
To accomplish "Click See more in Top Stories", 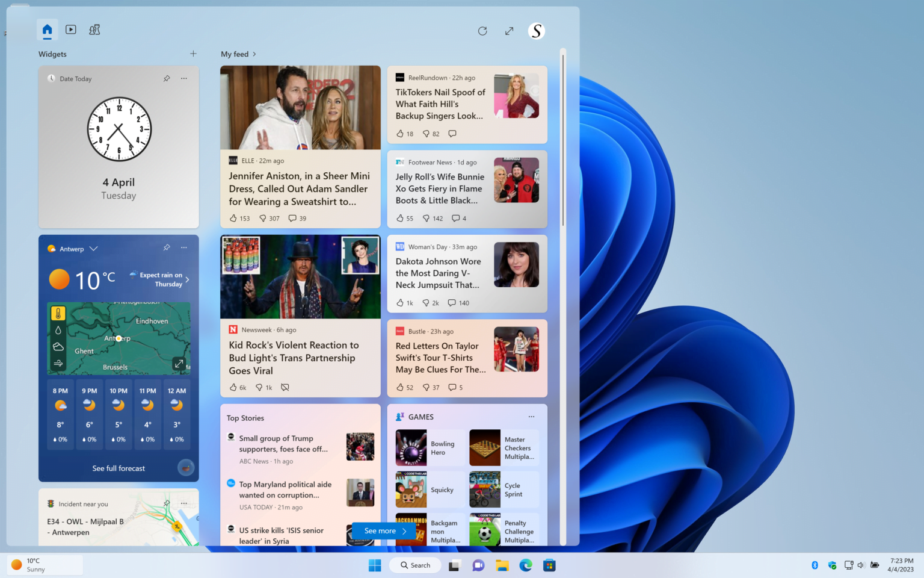I will [x=383, y=530].
